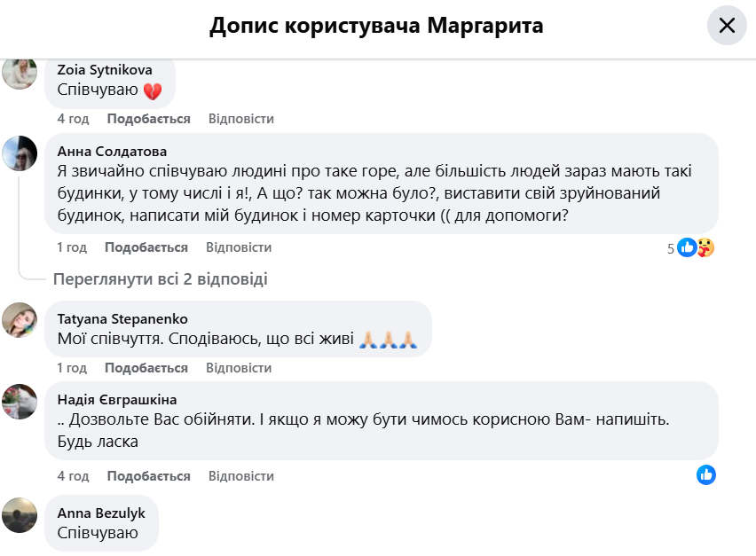The image size is (756, 556).
Task: Click the '1 год' timestamp under Tatyana's comment
Action: (72, 368)
